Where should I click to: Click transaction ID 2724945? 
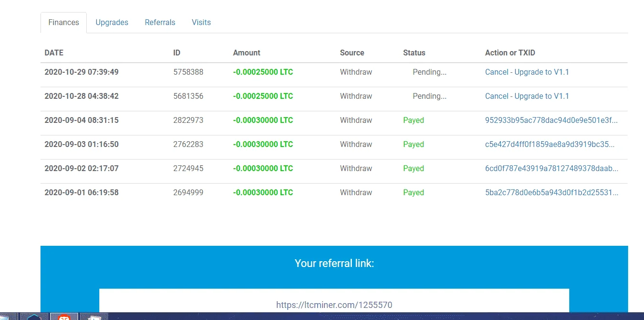[188, 169]
